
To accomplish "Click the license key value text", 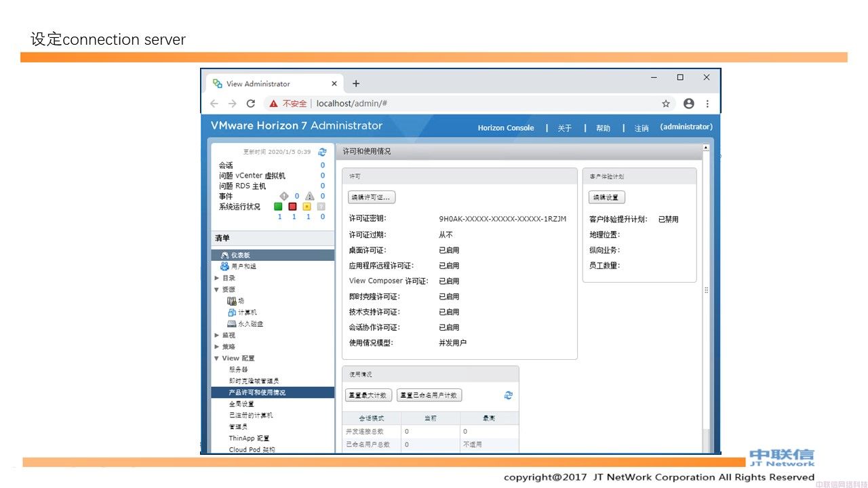I will click(x=502, y=219).
